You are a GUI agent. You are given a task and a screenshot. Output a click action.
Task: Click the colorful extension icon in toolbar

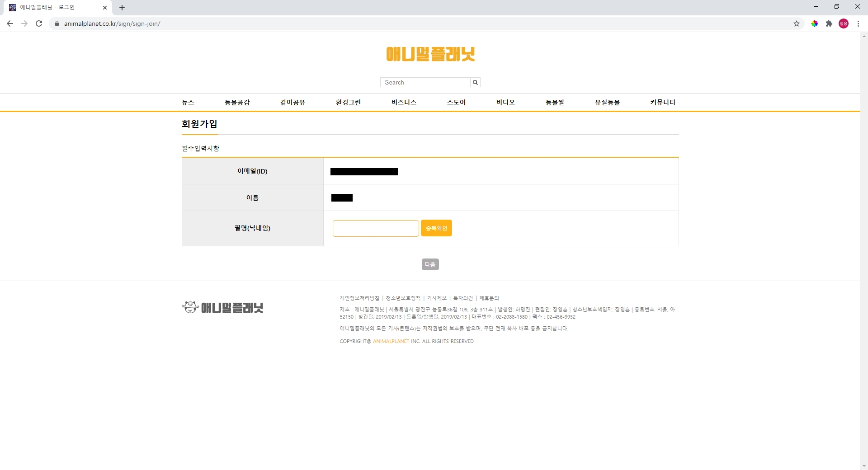point(815,23)
